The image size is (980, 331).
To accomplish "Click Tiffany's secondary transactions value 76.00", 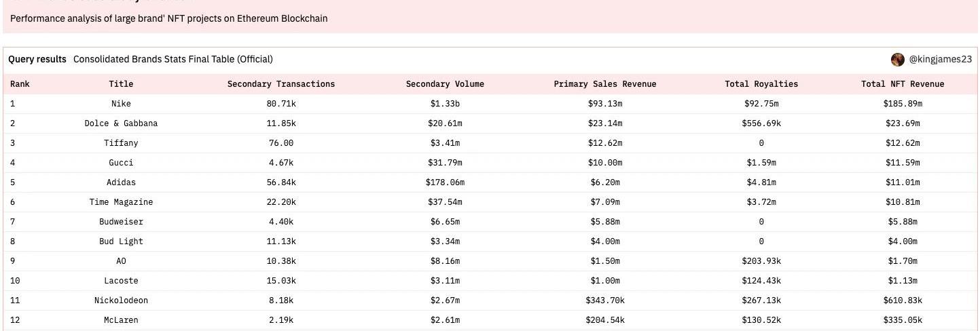I will pyautogui.click(x=280, y=143).
